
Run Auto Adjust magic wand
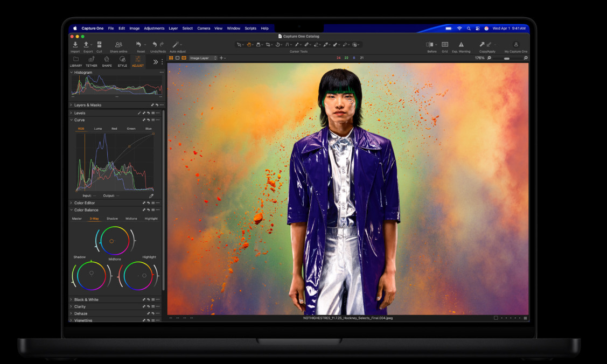click(x=176, y=45)
